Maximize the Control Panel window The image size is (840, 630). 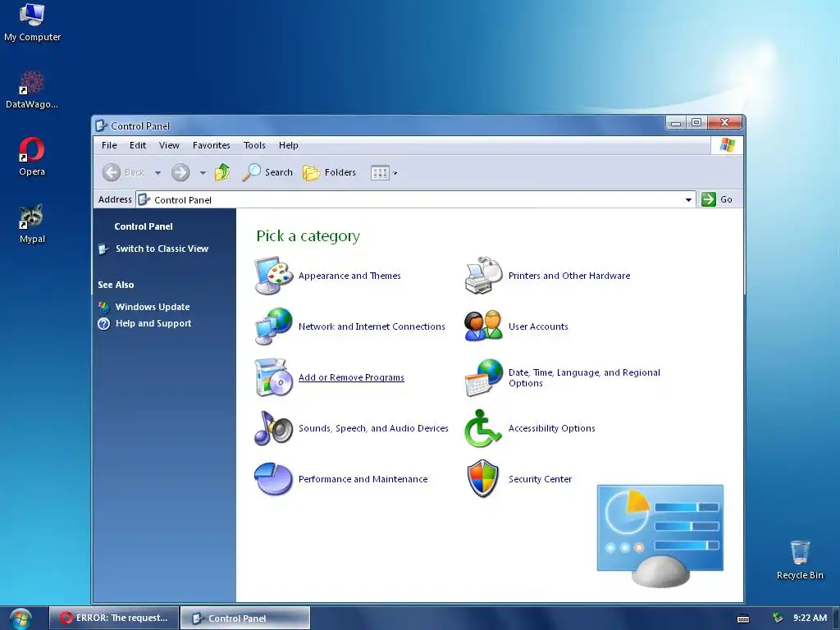(x=696, y=123)
